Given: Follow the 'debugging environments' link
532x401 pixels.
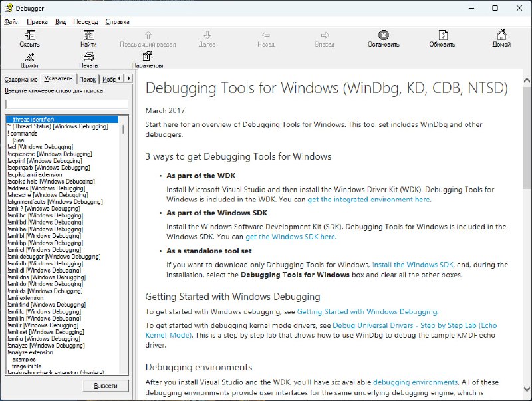Looking at the screenshot, I should tap(415, 382).
